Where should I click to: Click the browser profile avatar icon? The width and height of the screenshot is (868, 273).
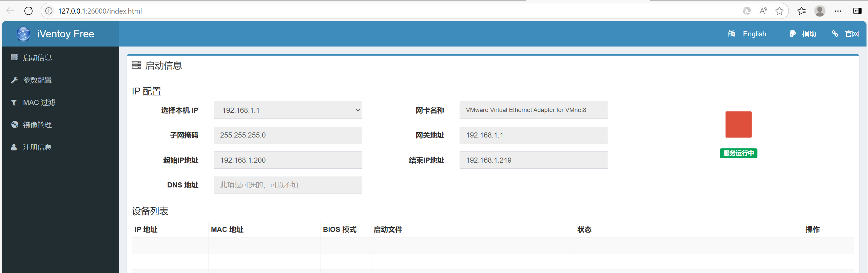click(x=820, y=11)
